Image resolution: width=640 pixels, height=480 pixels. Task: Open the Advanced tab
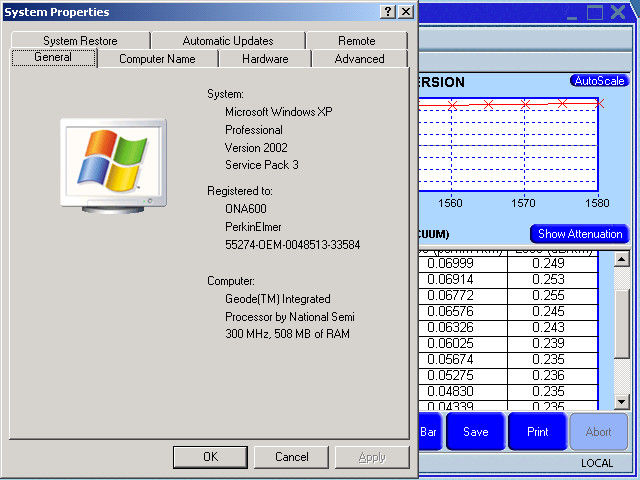tap(360, 59)
